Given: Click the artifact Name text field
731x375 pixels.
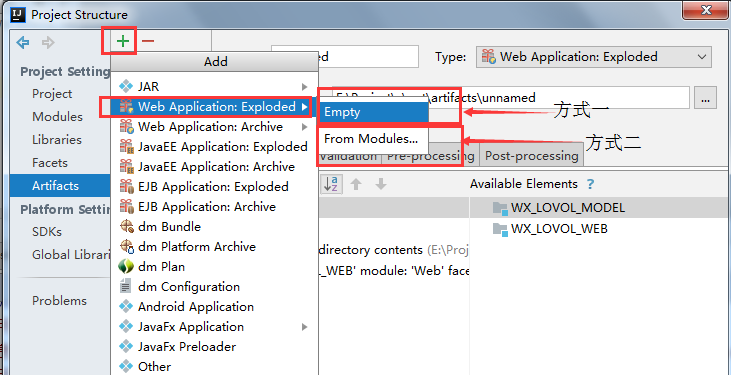Looking at the screenshot, I should click(x=345, y=57).
